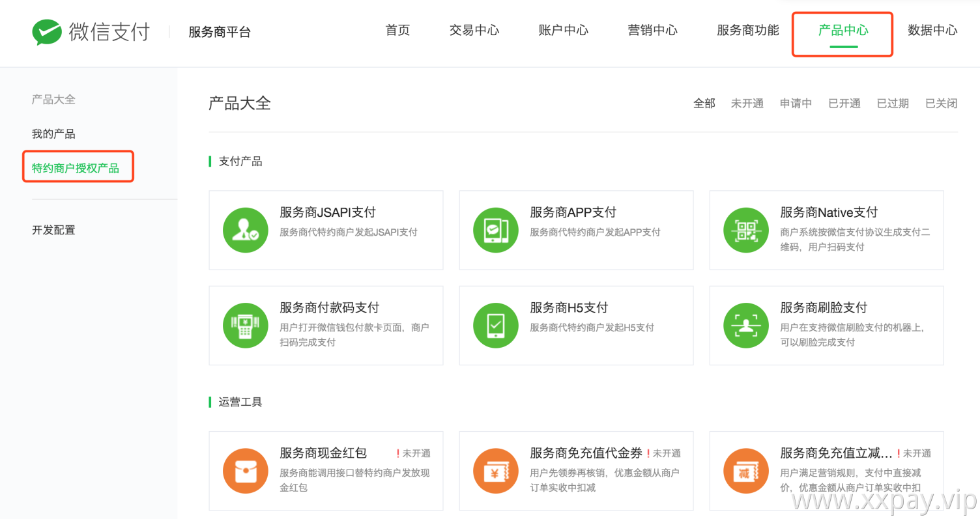Screen dimensions: 980x519
Task: Switch to the 账户中心 tab
Action: [564, 30]
